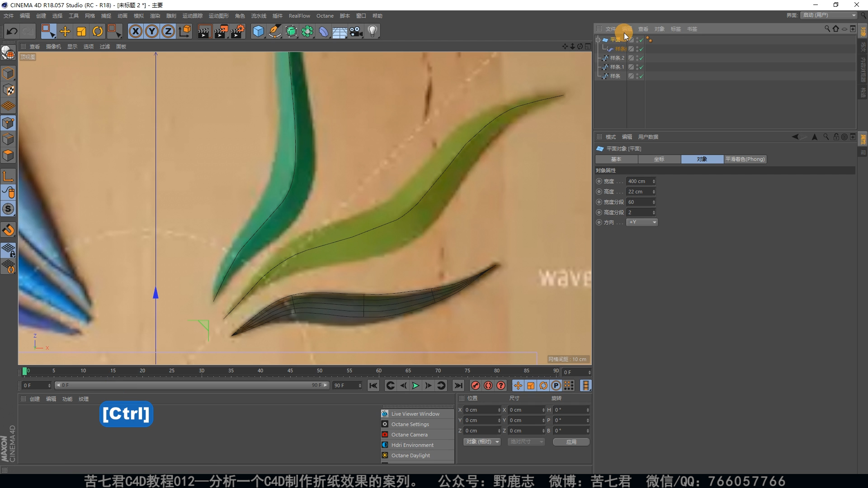Click the Phong tag on 平面
This screenshot has height=488, width=868.
point(649,40)
